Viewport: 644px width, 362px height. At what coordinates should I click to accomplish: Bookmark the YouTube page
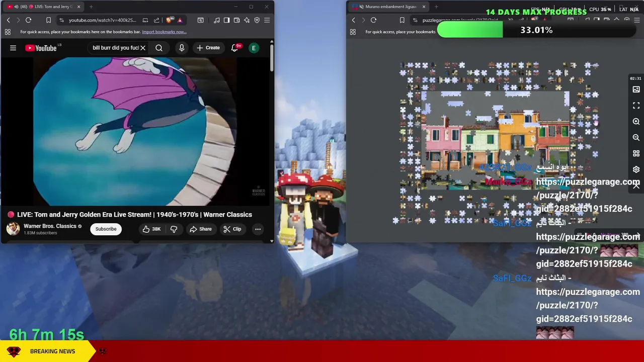click(48, 20)
